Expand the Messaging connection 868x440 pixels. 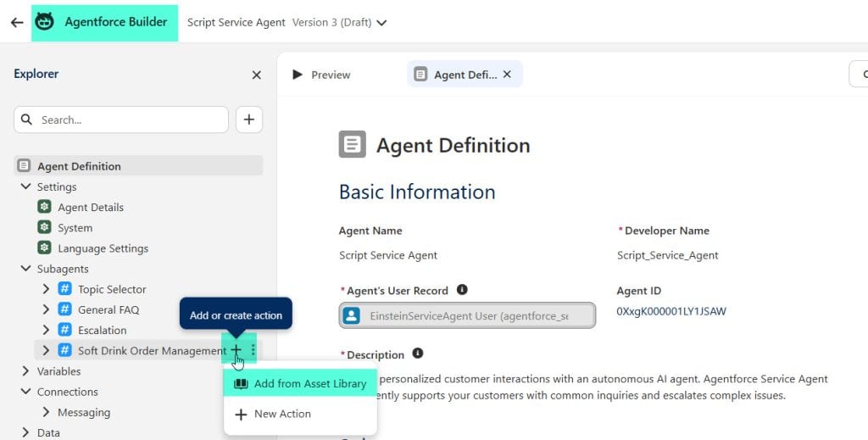coord(46,412)
